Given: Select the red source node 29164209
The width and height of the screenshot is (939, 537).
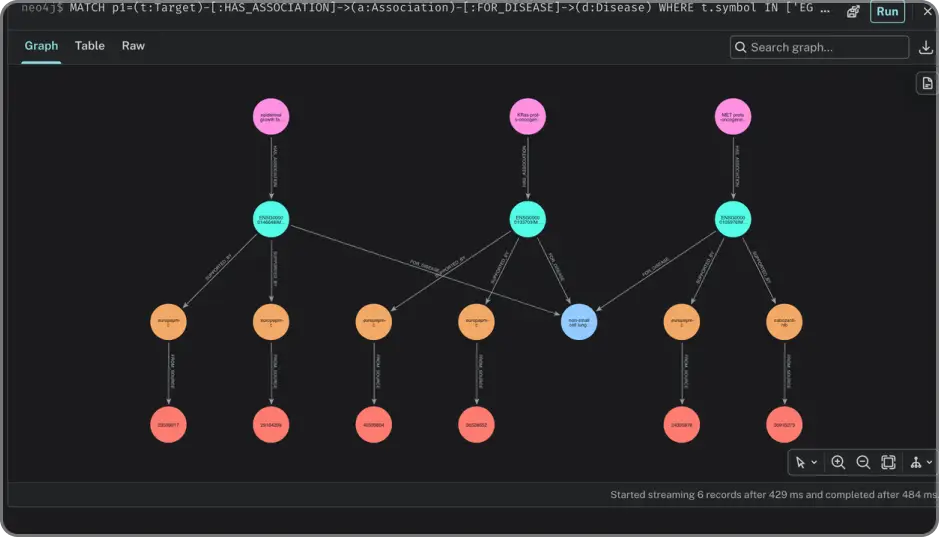Looking at the screenshot, I should pyautogui.click(x=271, y=425).
